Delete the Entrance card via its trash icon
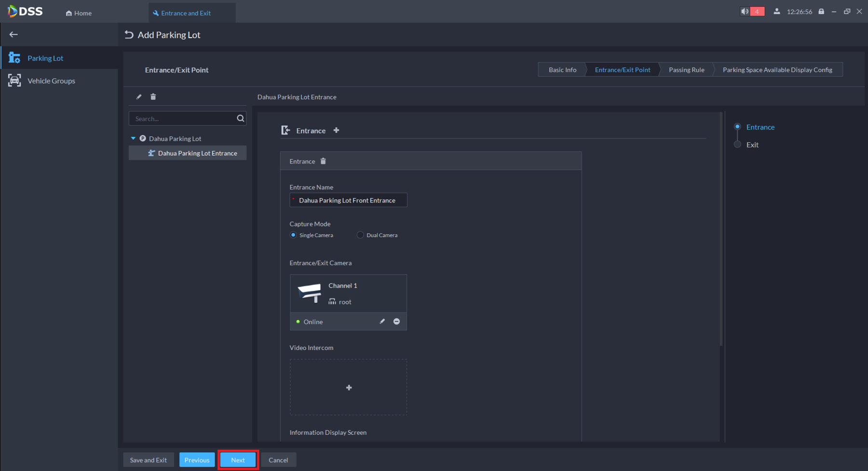This screenshot has height=471, width=868. point(323,161)
